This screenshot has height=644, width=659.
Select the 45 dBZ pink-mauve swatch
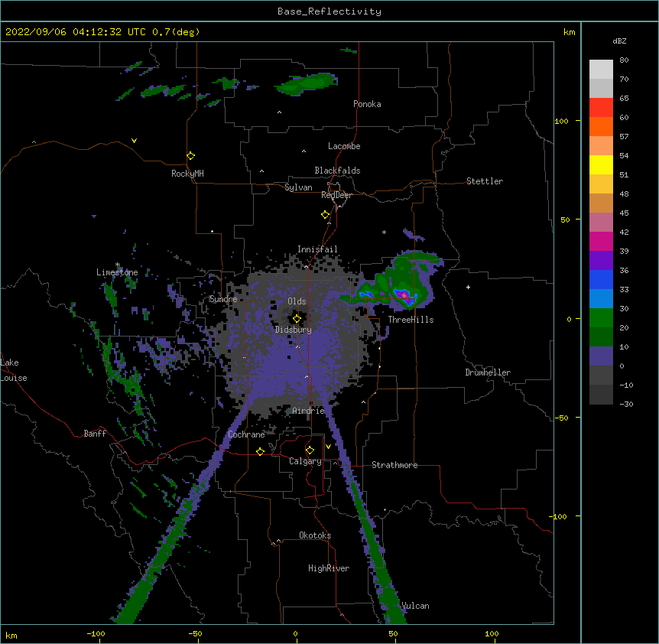tap(601, 222)
